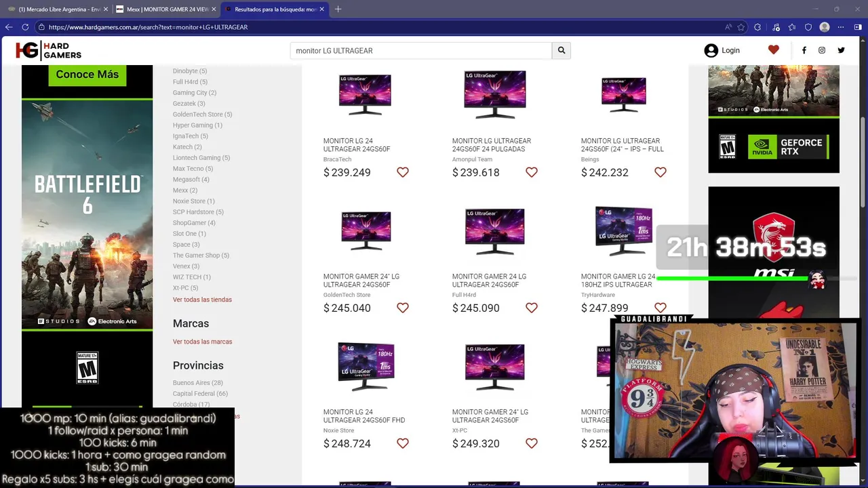Image resolution: width=868 pixels, height=488 pixels.
Task: Expand brand list via Ver todas las marcas
Action: (202, 342)
